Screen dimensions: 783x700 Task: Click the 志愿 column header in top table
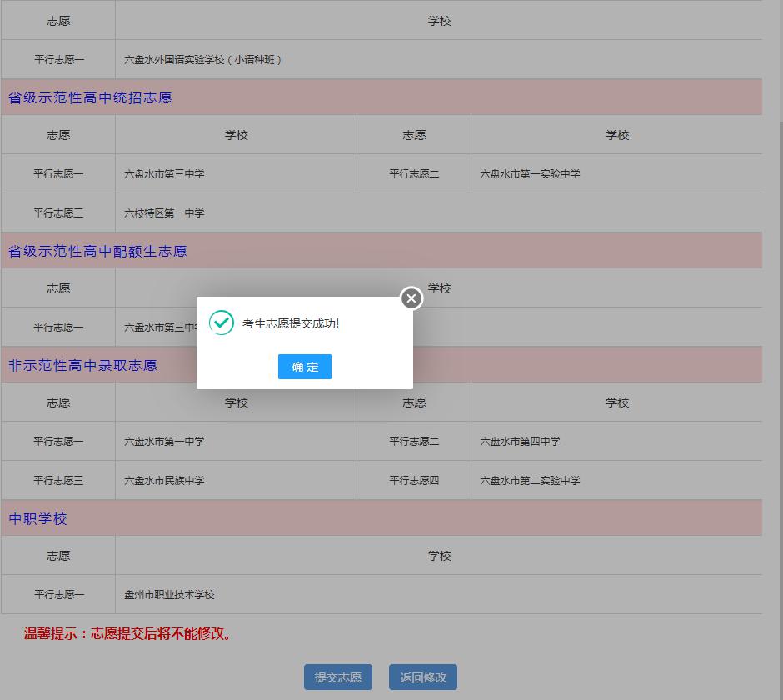(58, 20)
